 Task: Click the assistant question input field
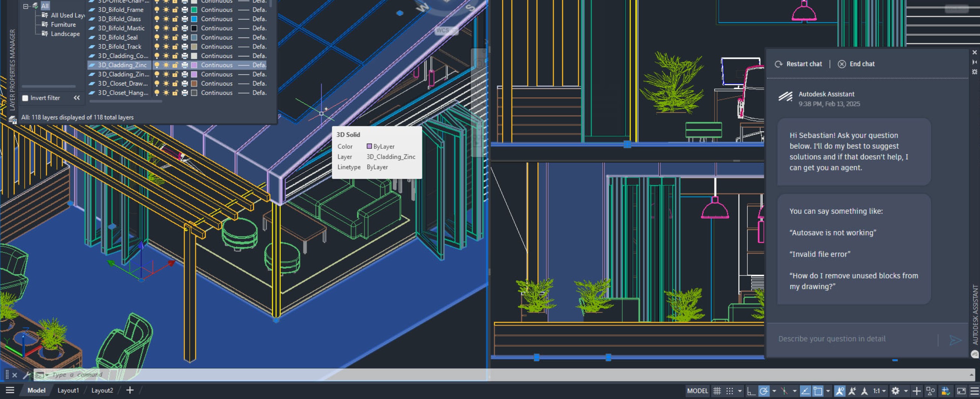click(852, 339)
